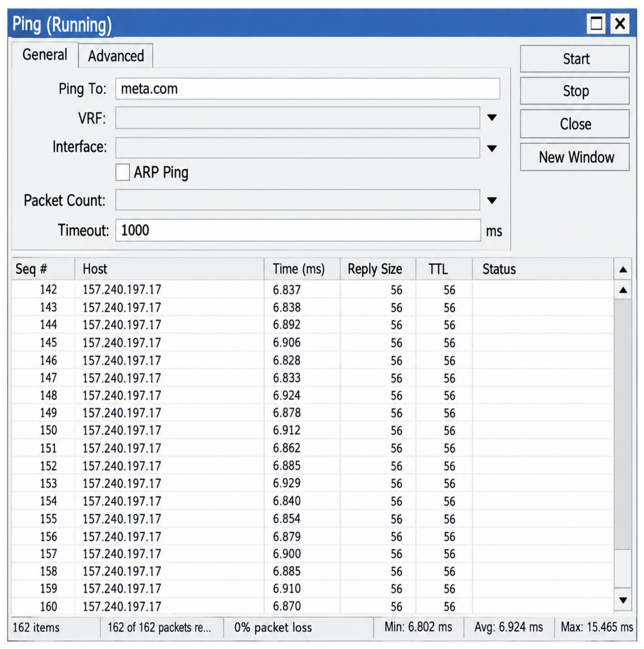Expand the Packet Count dropdown arrow
This screenshot has height=649, width=644.
492,200
